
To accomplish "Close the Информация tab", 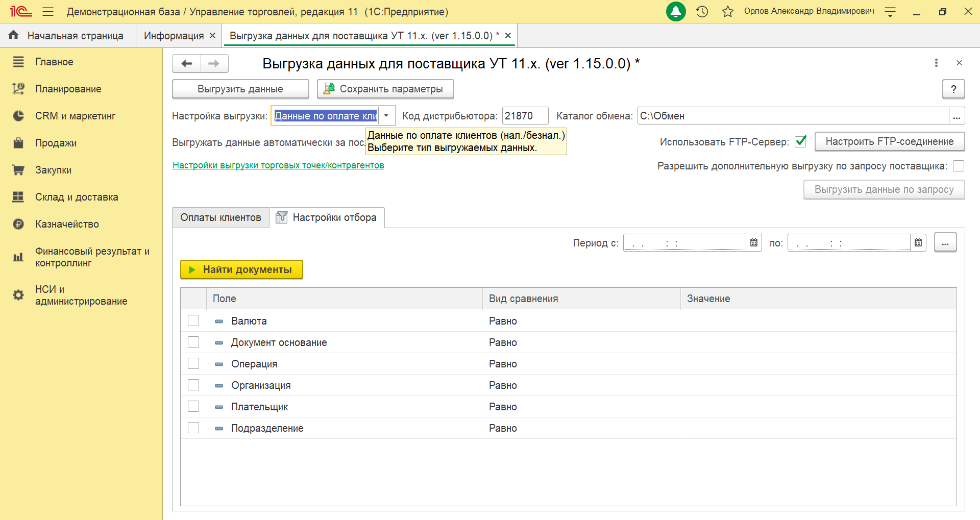I will (213, 36).
